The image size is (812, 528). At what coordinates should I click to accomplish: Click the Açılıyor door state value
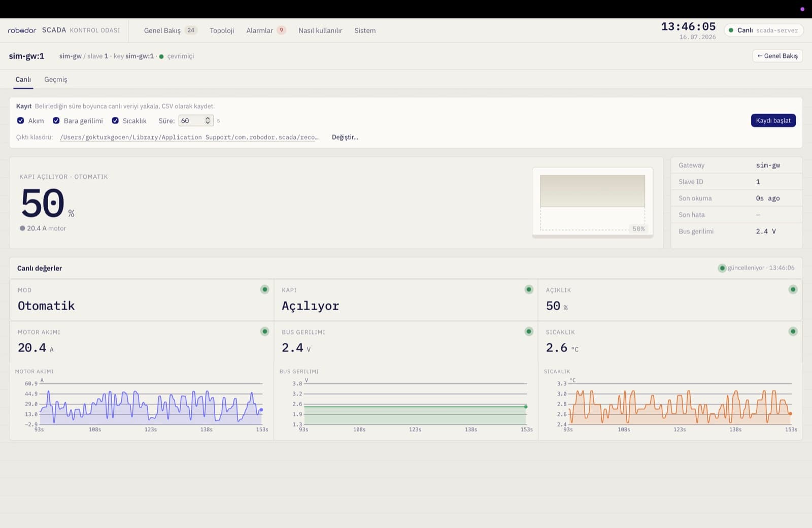[310, 306]
